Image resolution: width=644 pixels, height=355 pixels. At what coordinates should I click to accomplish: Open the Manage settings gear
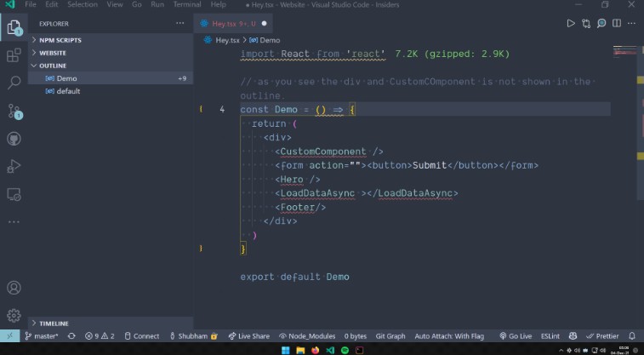pos(14,315)
